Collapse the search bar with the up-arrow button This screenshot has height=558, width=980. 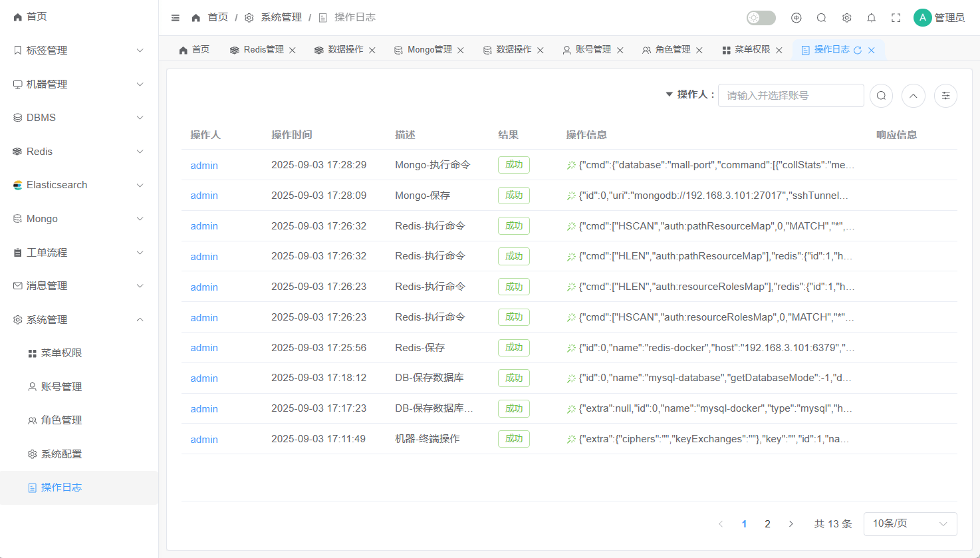click(914, 96)
